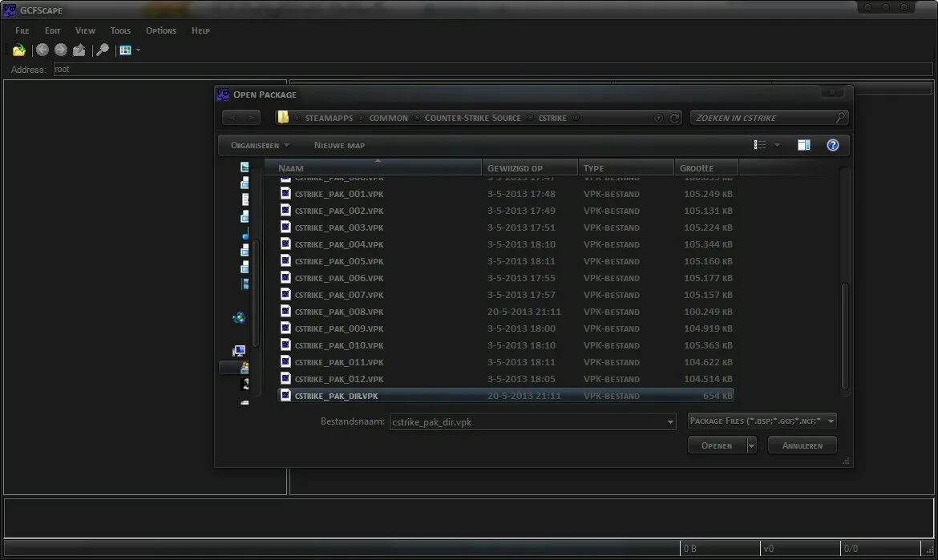Viewport: 938px width, 560px height.
Task: Click the common path segment
Action: (x=388, y=119)
